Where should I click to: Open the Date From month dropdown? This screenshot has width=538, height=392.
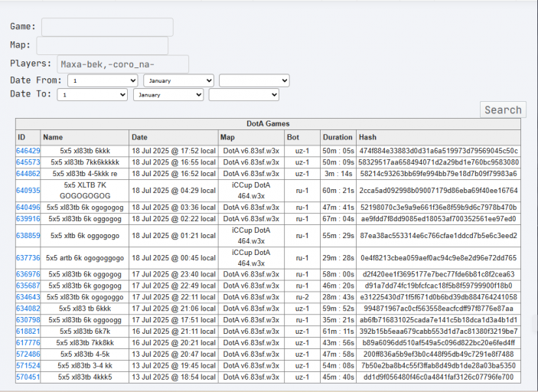[179, 80]
